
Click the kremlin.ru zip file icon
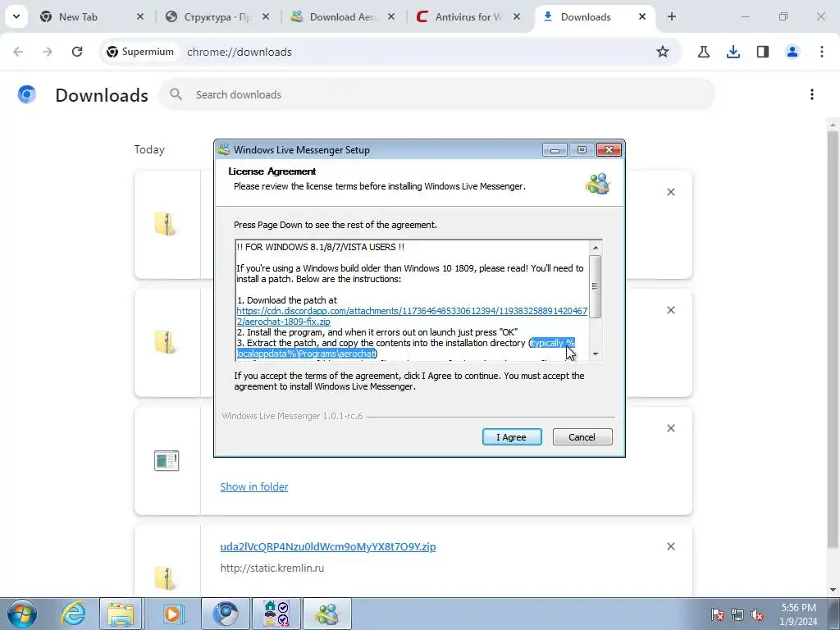(166, 578)
